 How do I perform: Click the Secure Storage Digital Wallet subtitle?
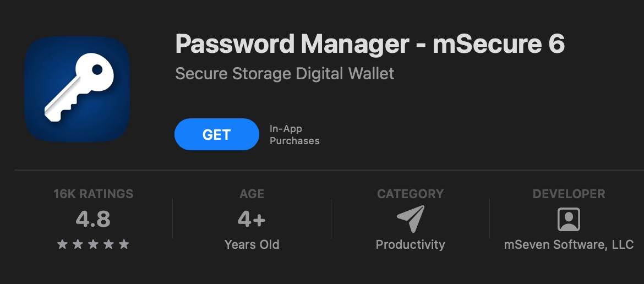[x=285, y=74]
